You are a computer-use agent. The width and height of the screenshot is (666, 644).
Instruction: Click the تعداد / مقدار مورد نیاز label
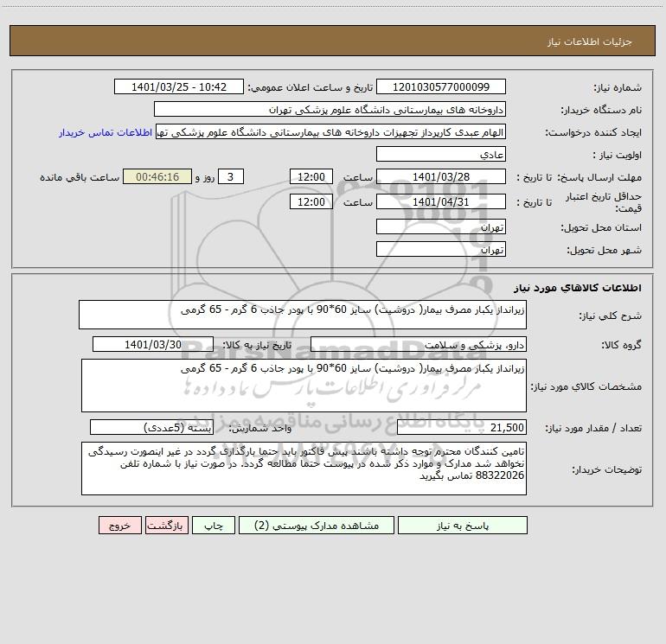point(593,429)
